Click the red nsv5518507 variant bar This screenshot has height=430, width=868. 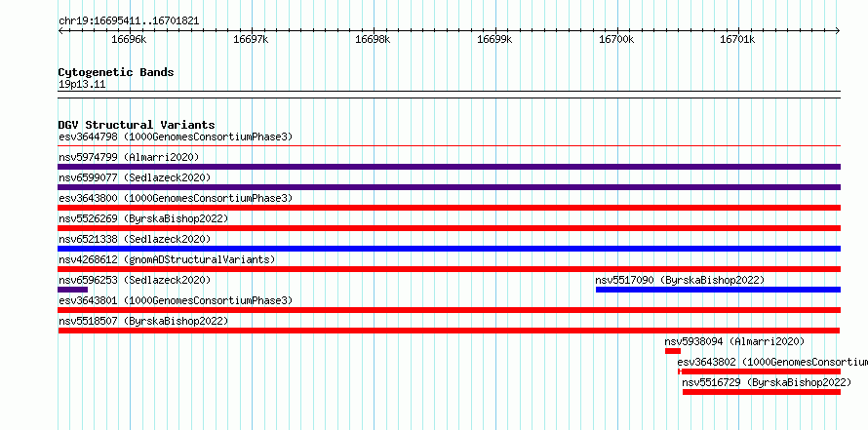449,331
